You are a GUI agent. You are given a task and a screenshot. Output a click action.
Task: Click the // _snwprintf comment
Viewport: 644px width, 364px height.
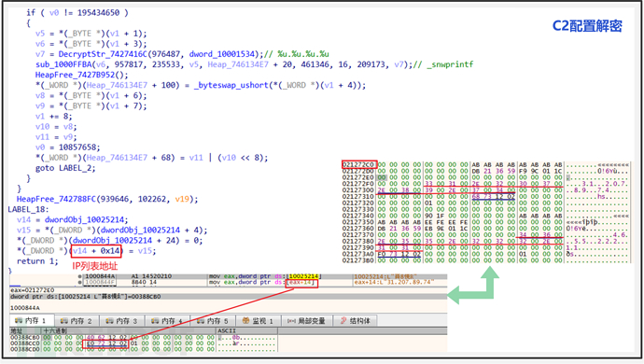point(443,64)
